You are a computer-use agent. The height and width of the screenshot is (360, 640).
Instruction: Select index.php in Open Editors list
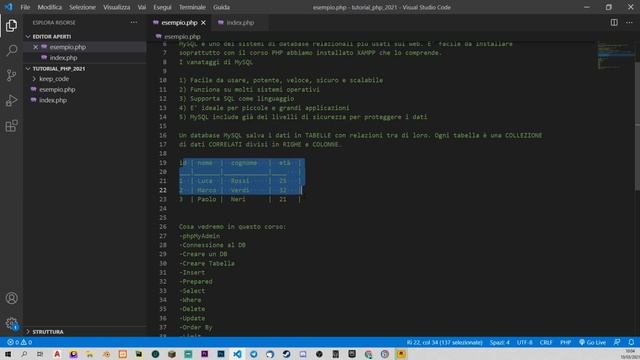[x=85, y=58]
